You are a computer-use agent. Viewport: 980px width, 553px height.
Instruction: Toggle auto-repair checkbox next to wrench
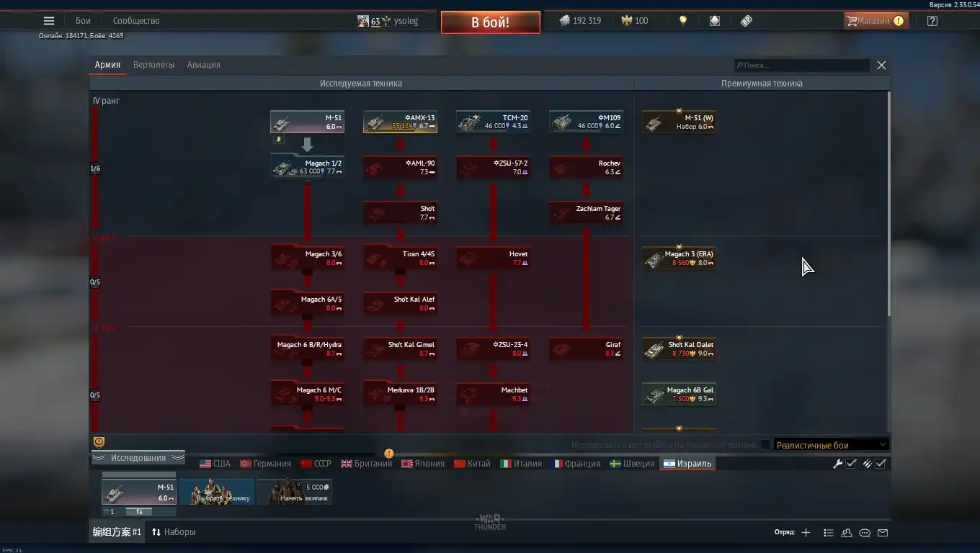[x=851, y=464]
